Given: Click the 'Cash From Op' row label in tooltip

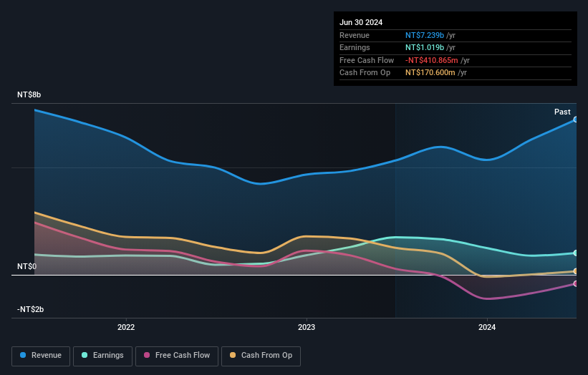Looking at the screenshot, I should (365, 73).
